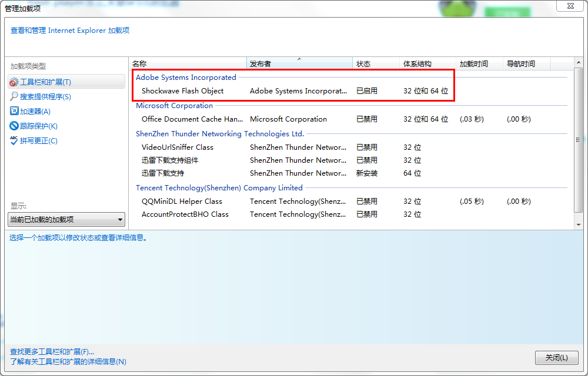Click the (.05 秒) load time value

tap(472, 202)
